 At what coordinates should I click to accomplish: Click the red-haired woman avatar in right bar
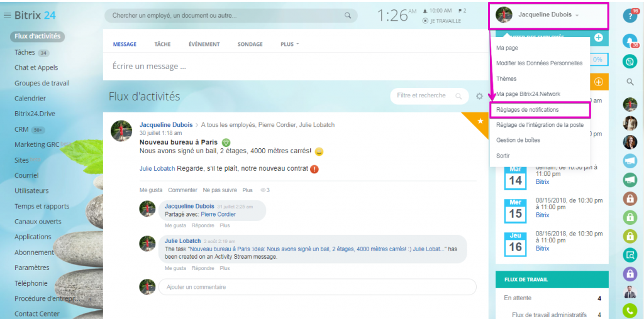click(630, 142)
